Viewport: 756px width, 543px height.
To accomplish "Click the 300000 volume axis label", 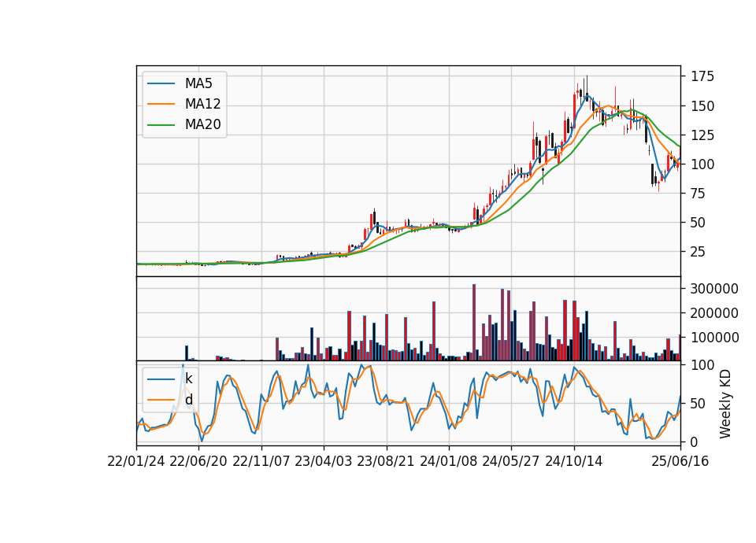I will point(714,289).
